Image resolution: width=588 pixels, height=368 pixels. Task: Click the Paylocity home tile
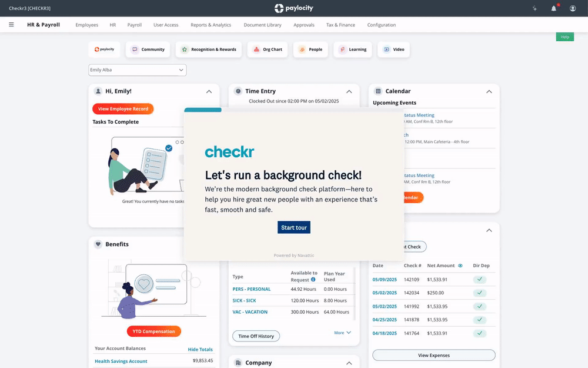click(x=104, y=49)
